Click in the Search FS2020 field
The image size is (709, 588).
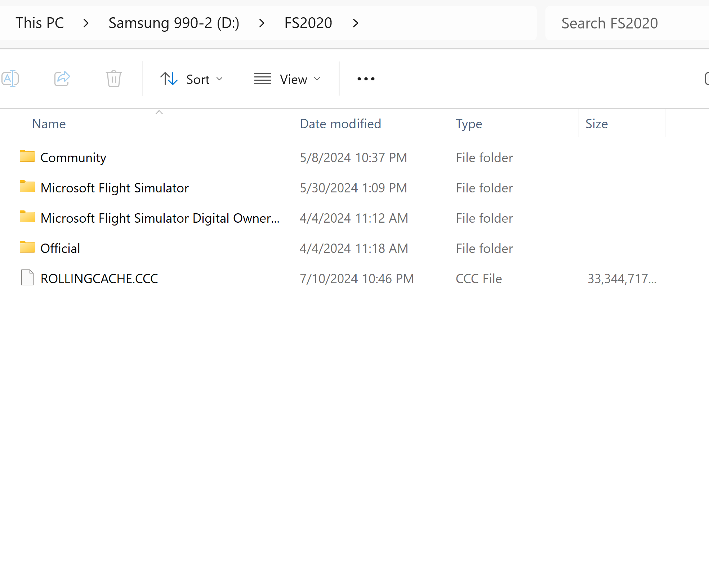pyautogui.click(x=610, y=23)
